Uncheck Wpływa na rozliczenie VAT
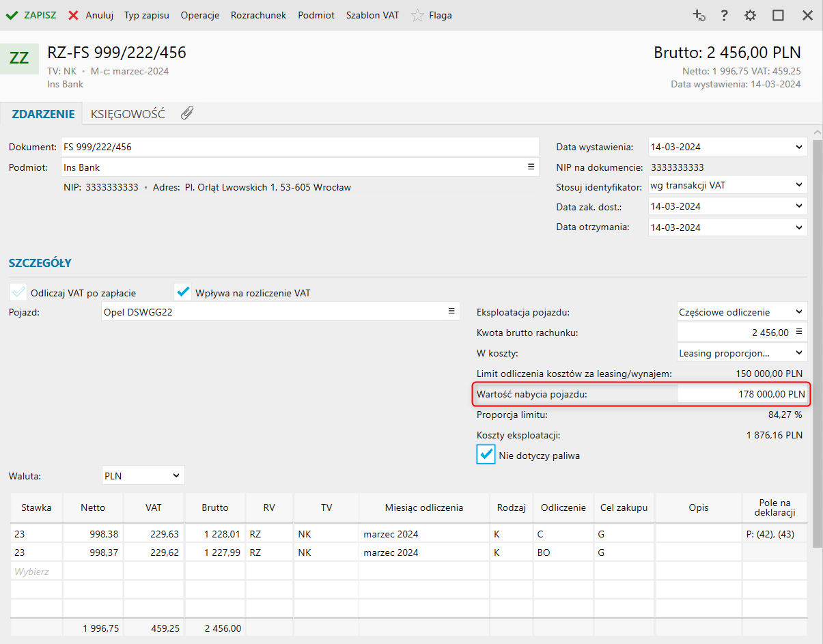Image resolution: width=823 pixels, height=644 pixels. click(183, 292)
